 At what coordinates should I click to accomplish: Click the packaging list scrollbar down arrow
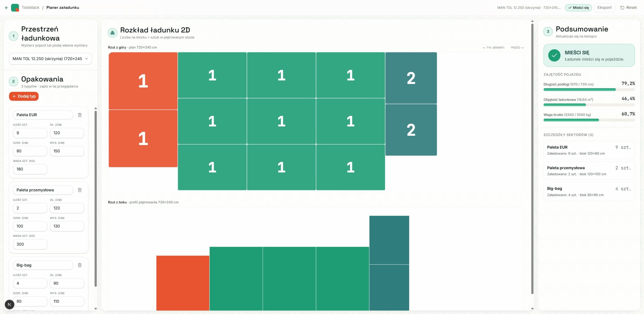coord(96,309)
